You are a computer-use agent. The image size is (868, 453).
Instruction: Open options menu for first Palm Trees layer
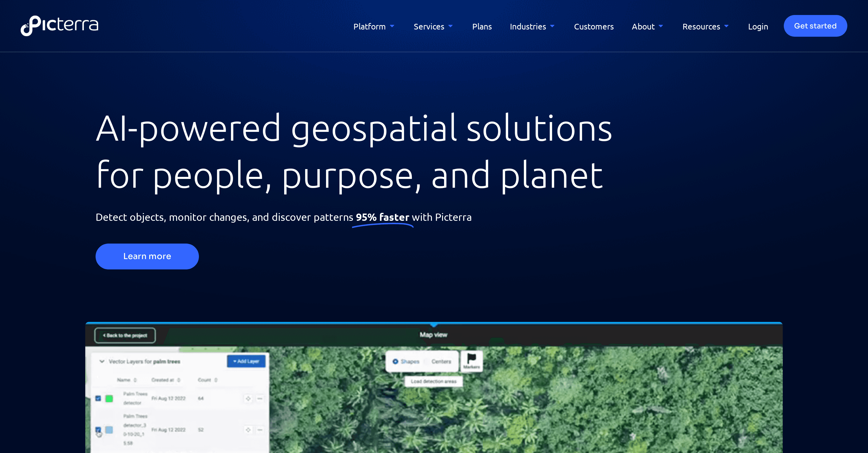tap(260, 398)
